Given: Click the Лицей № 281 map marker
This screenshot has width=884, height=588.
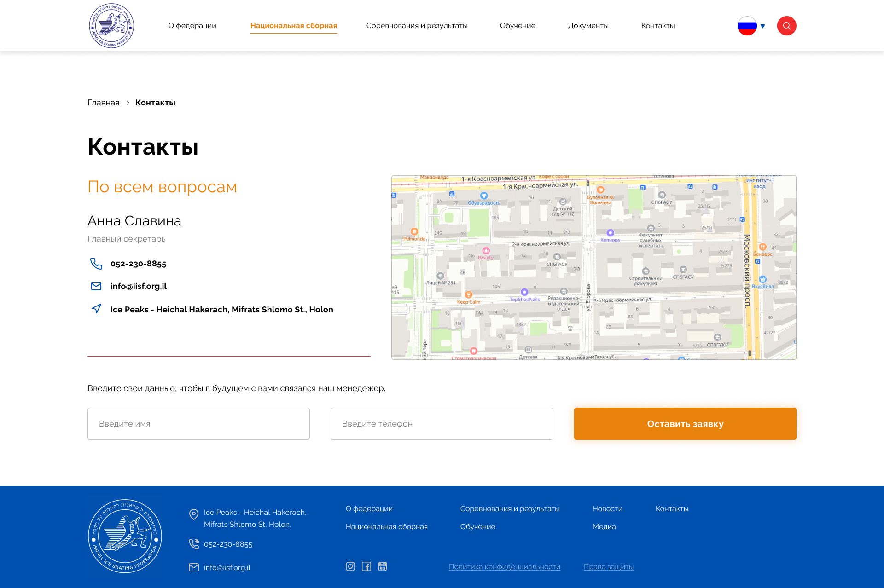Looking at the screenshot, I should (440, 276).
